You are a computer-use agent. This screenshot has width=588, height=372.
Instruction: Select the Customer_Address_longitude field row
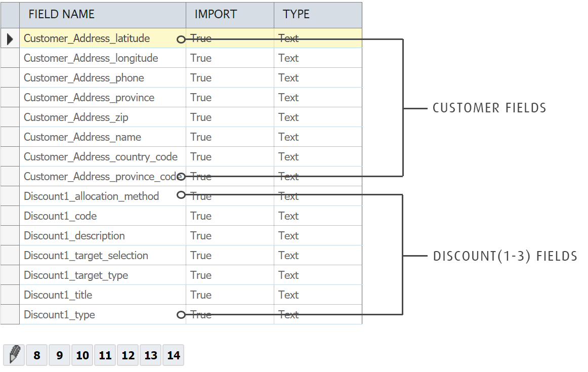tap(91, 58)
